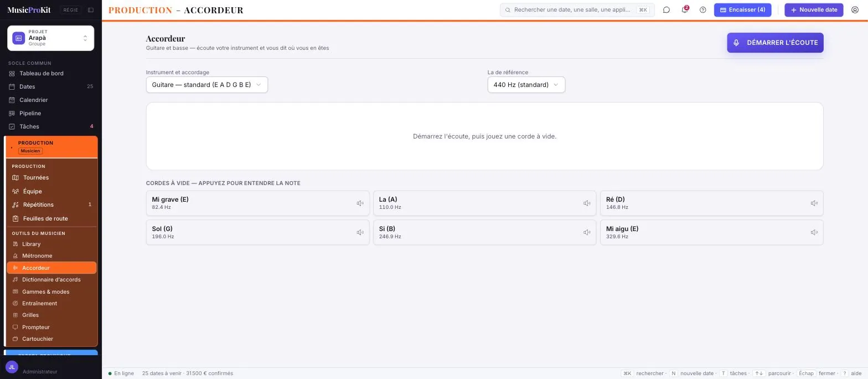Open Gammes & modes
Image resolution: width=868 pixels, height=379 pixels.
point(52,291)
